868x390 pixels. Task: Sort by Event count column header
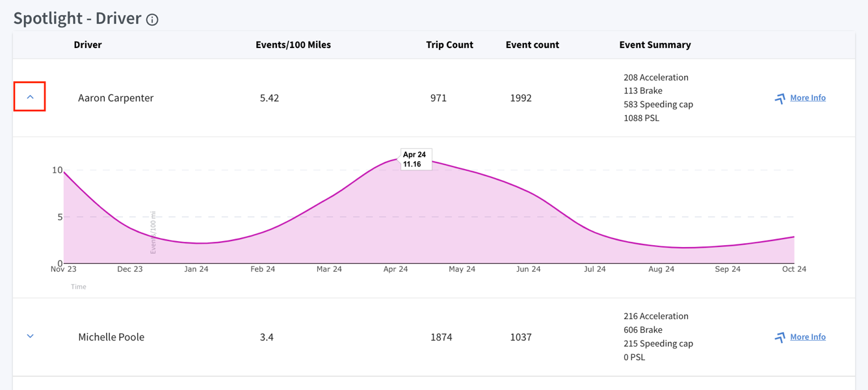click(532, 45)
